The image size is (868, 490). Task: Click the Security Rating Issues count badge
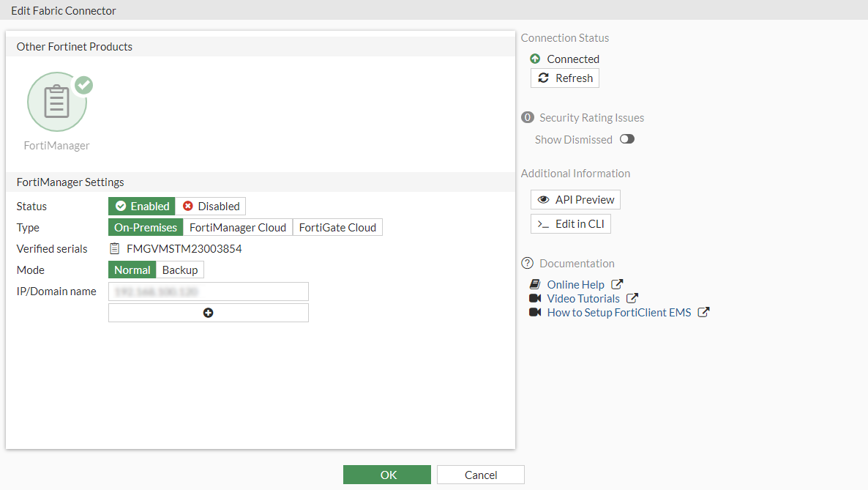click(x=527, y=117)
